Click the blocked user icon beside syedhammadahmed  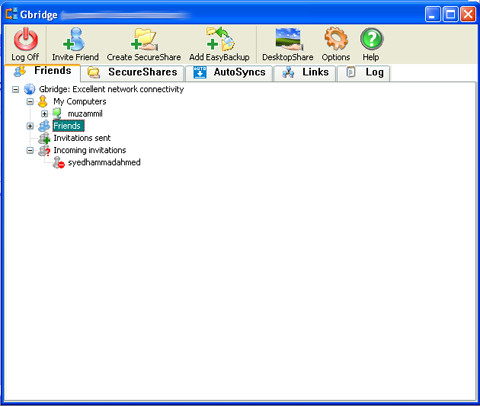coord(59,163)
